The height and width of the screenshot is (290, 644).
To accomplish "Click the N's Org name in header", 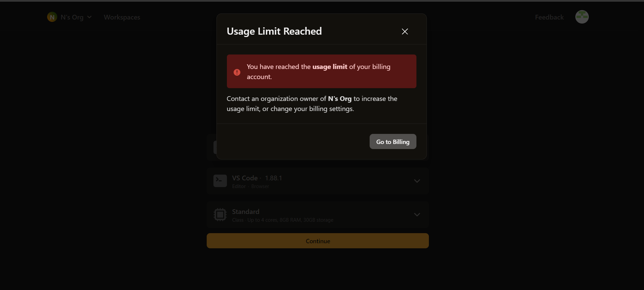I will point(72,17).
